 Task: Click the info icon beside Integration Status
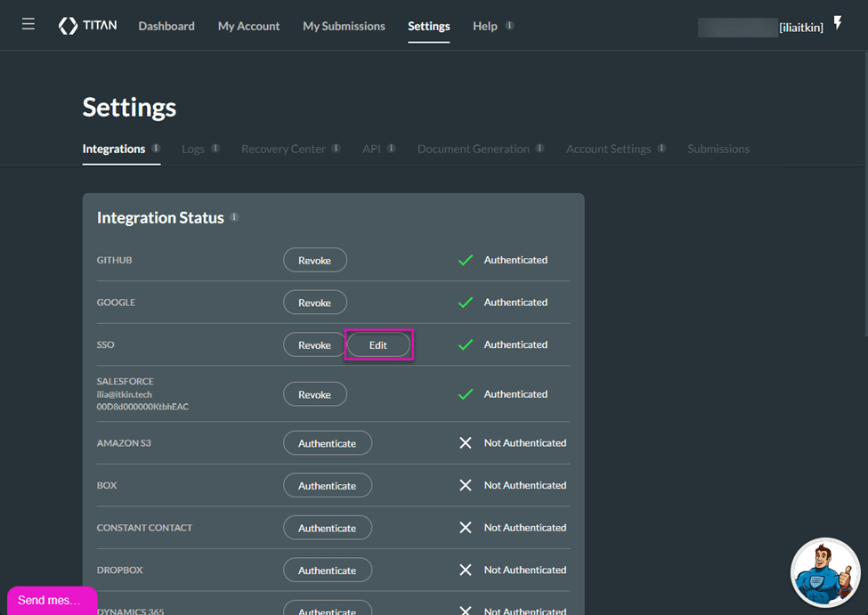tap(234, 217)
